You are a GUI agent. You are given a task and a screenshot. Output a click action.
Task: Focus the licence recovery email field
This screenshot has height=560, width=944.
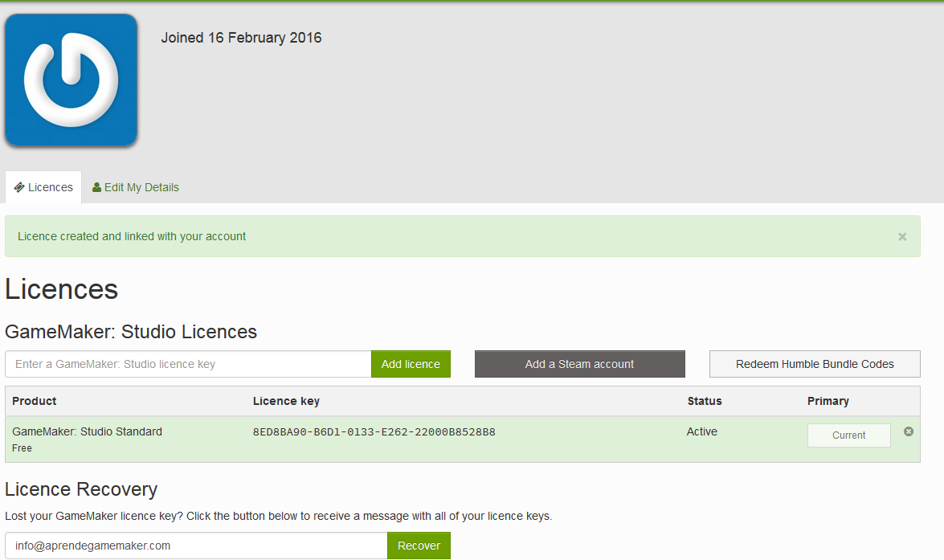pyautogui.click(x=196, y=546)
